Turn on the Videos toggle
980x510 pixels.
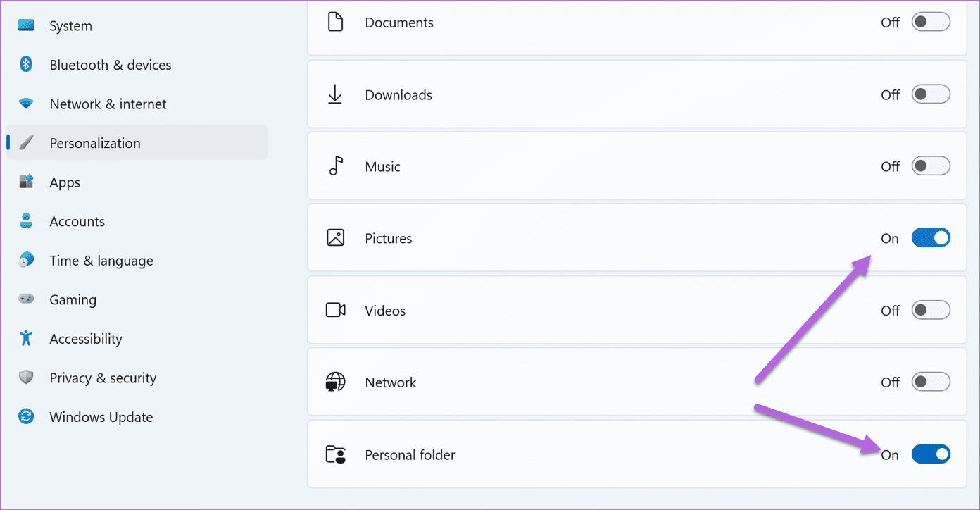pos(931,310)
